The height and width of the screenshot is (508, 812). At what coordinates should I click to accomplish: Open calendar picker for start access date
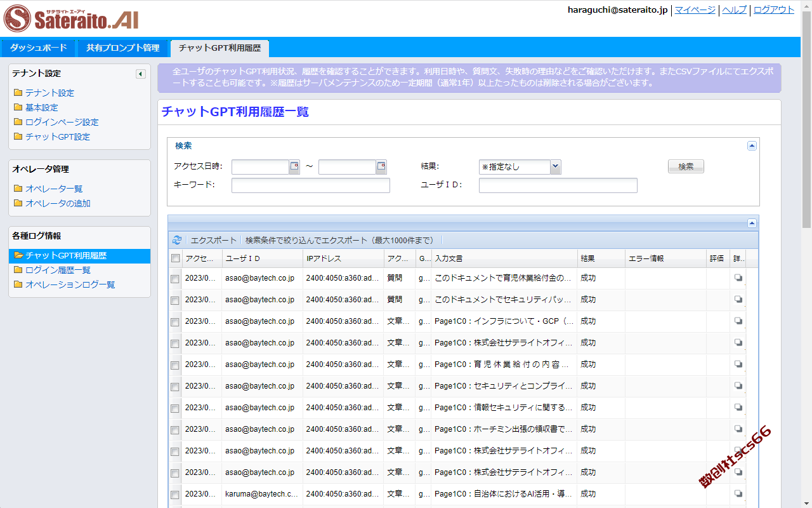click(x=294, y=167)
